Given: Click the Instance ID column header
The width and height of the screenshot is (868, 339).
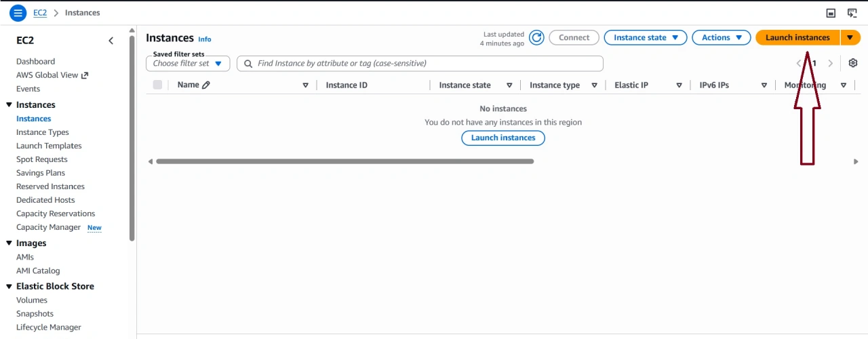Looking at the screenshot, I should coord(347,85).
